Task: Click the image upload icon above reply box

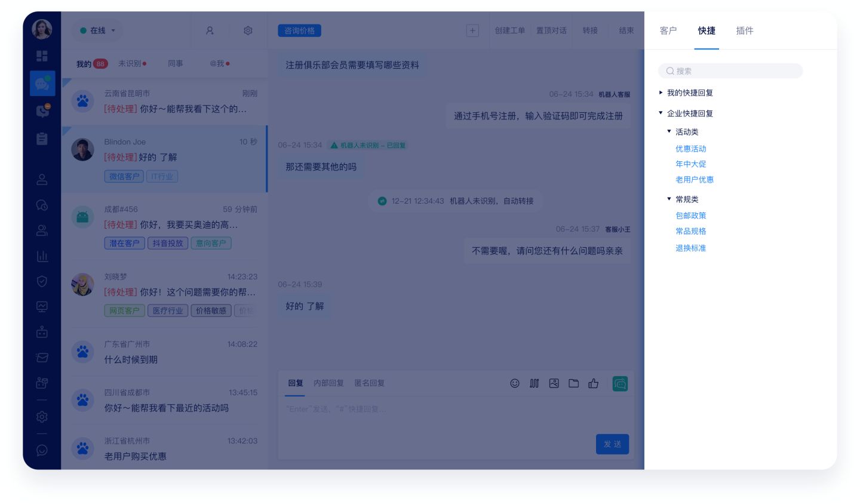Action: [x=554, y=383]
